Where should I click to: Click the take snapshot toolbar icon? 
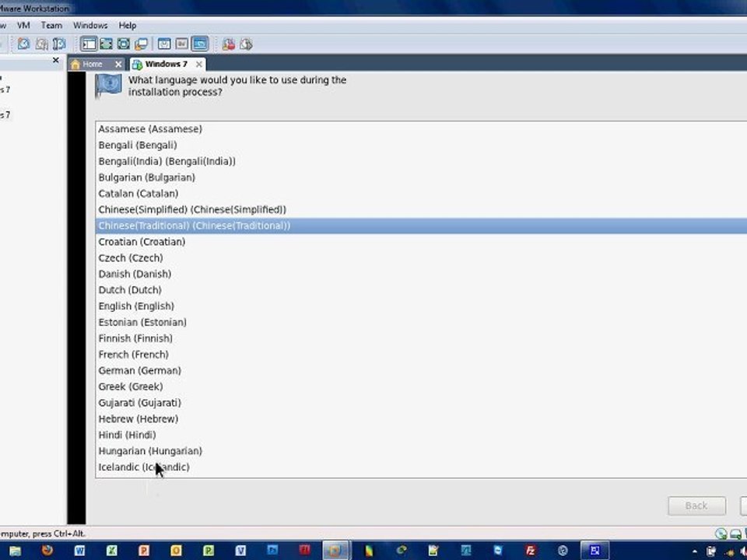pyautogui.click(x=23, y=44)
